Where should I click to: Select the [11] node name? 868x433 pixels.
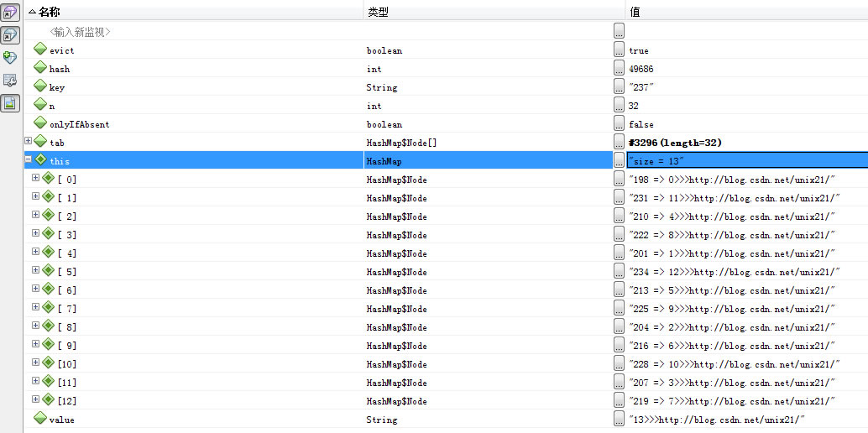(x=67, y=383)
